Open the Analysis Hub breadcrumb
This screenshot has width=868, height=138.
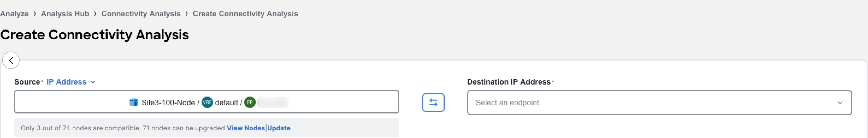click(65, 14)
